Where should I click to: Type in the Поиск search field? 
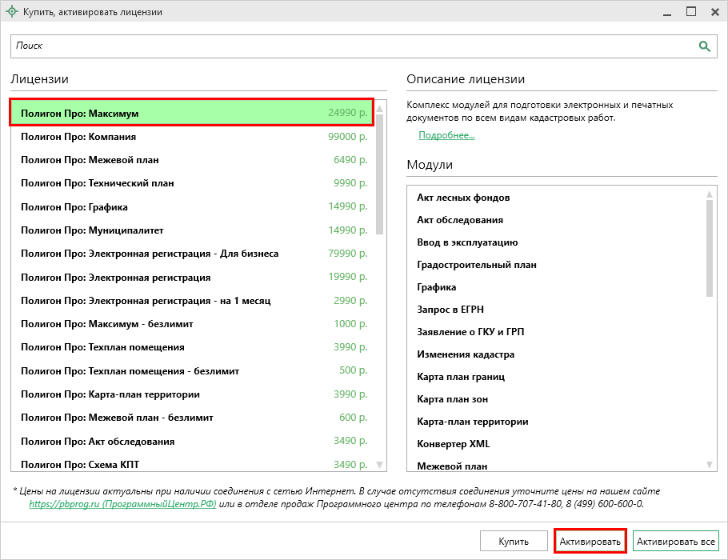point(352,46)
